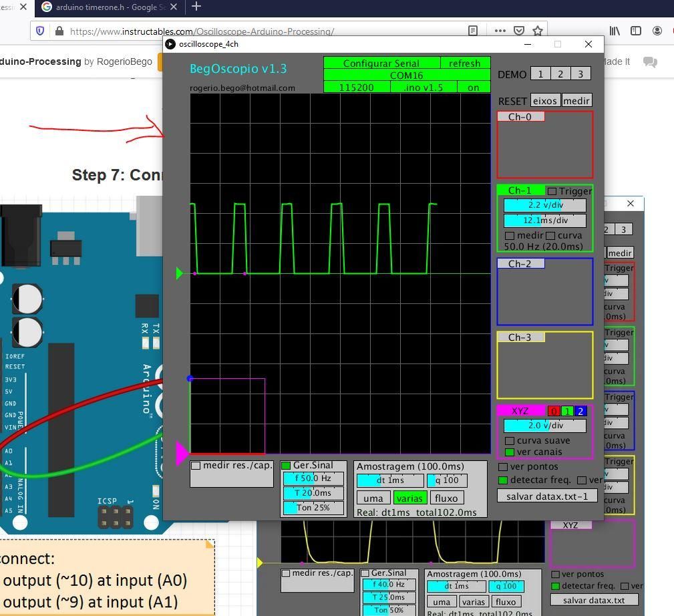Open the library dropdown in the browser toolbar

tap(615, 31)
